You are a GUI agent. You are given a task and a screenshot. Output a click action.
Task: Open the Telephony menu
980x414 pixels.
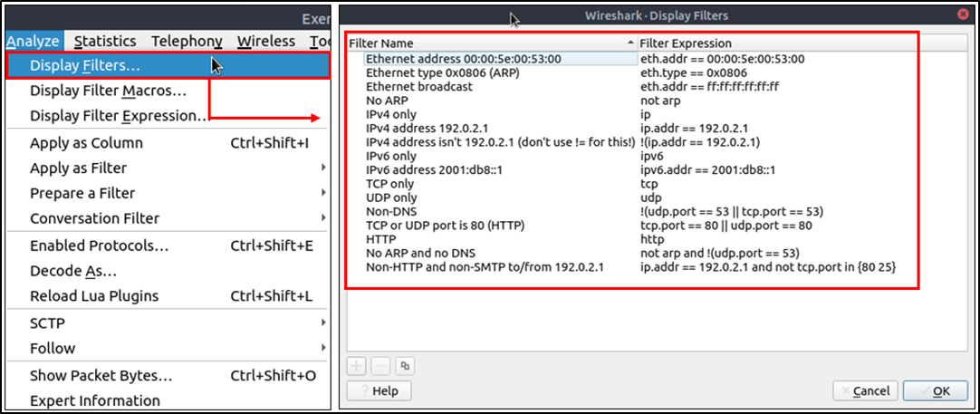point(187,42)
